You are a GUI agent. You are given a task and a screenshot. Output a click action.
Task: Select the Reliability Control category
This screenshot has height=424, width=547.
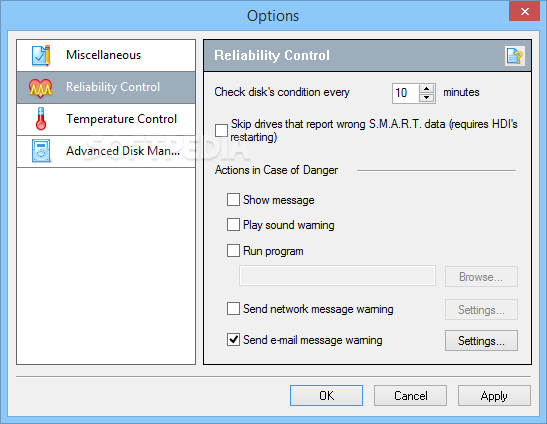(106, 87)
